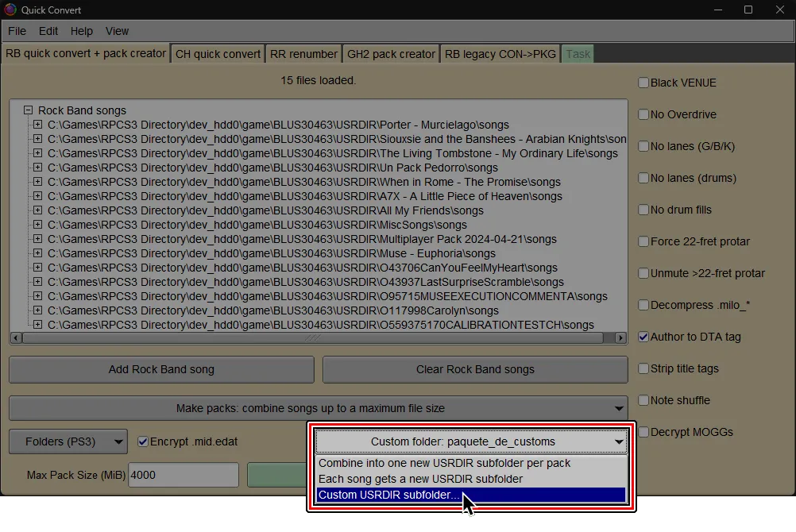
Task: Click the Max Pack Size input field
Action: point(184,474)
